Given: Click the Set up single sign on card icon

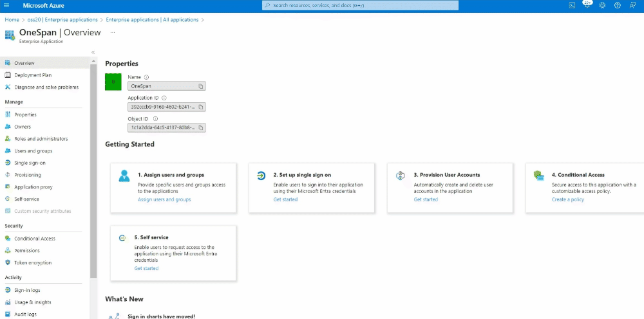Looking at the screenshot, I should pyautogui.click(x=261, y=176).
